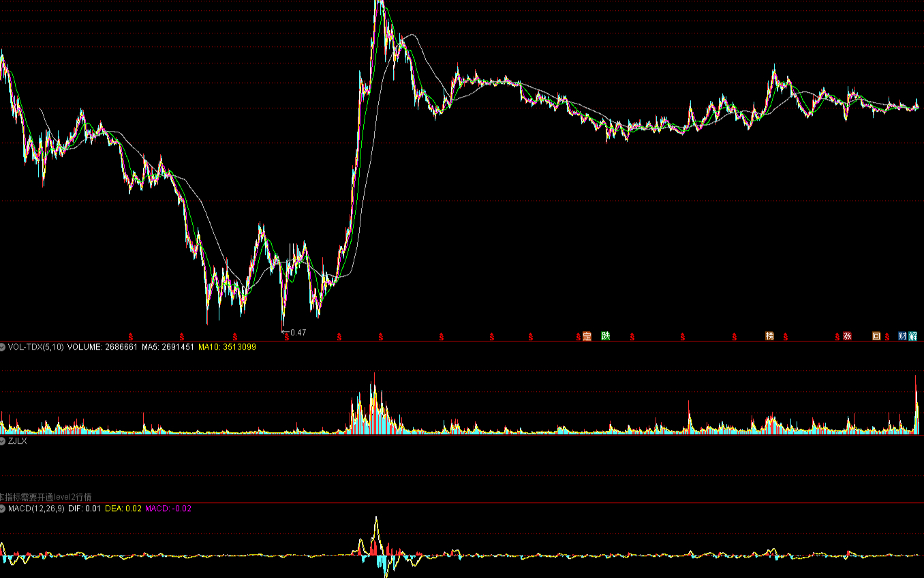Screen dimensions: 924x578
Task: Click the ZJLX indicator label
Action: click(18, 441)
